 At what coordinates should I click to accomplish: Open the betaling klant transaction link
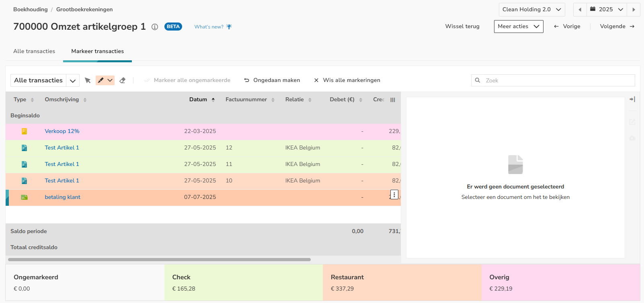pos(63,197)
